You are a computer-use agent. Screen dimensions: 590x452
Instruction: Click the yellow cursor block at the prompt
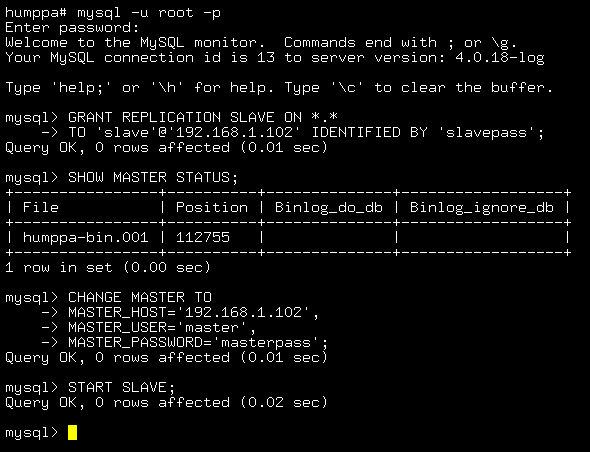tap(73, 432)
